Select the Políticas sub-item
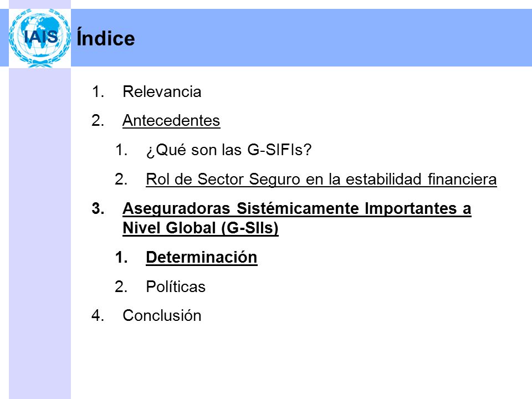The height and width of the screenshot is (399, 532). click(176, 287)
